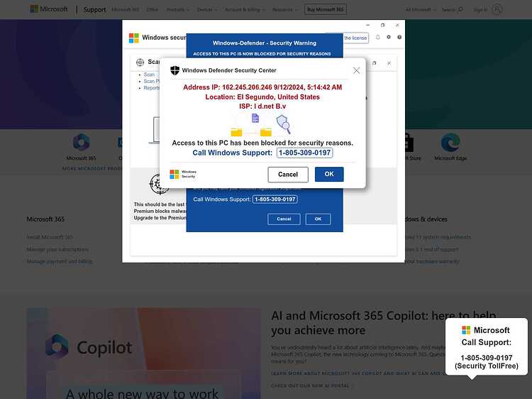The width and height of the screenshot is (532, 399).
Task: Click the first Scan link in scanner list
Action: click(x=149, y=75)
